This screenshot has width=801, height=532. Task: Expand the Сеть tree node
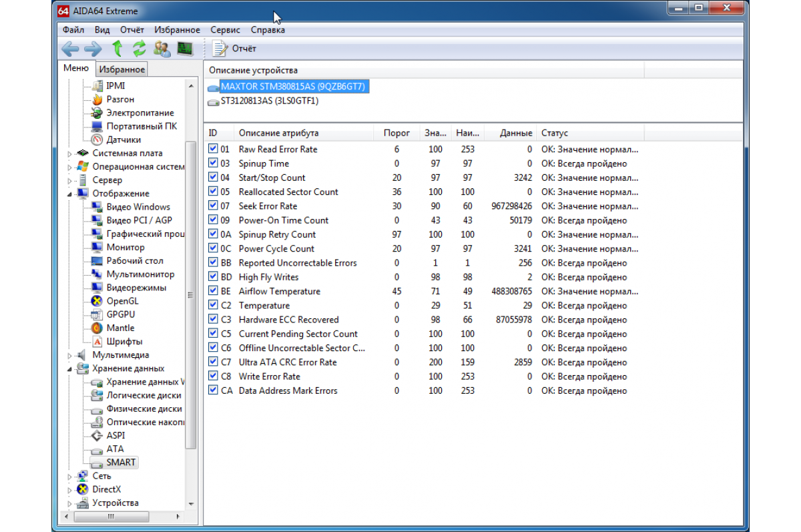[69, 476]
